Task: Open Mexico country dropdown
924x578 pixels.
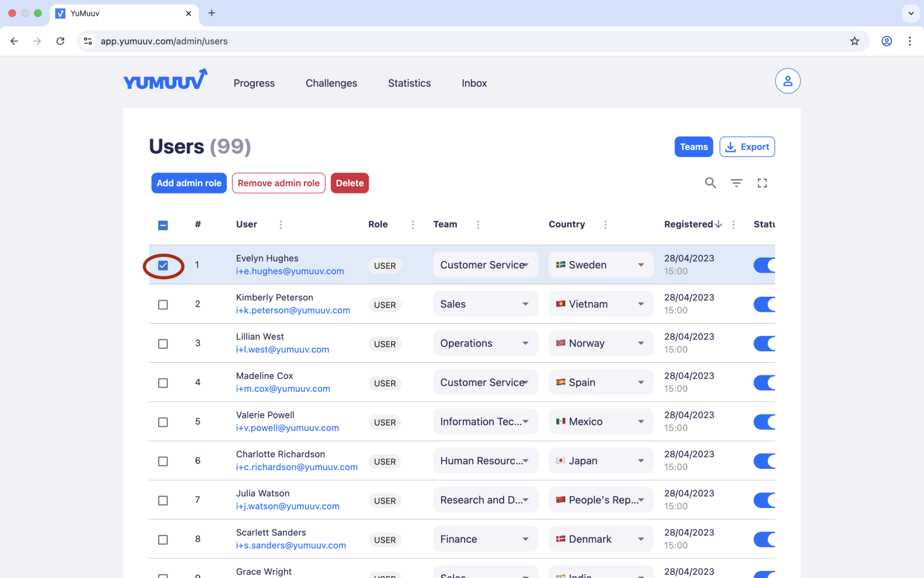Action: (x=601, y=422)
